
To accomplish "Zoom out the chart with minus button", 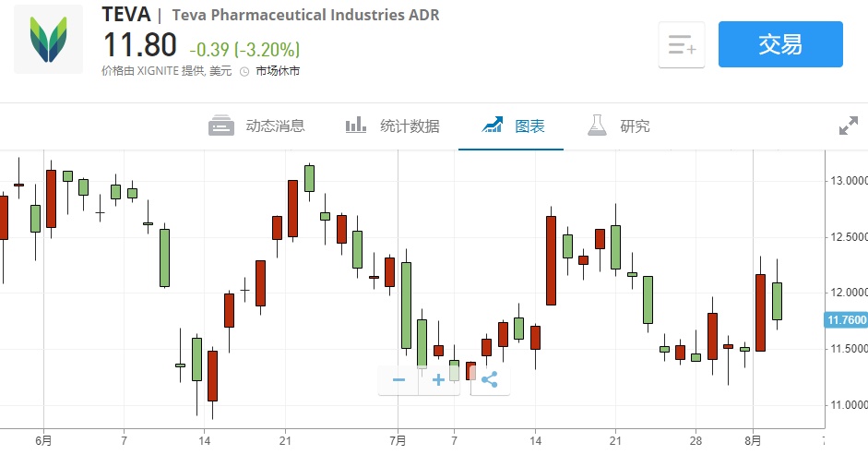I will tap(398, 379).
